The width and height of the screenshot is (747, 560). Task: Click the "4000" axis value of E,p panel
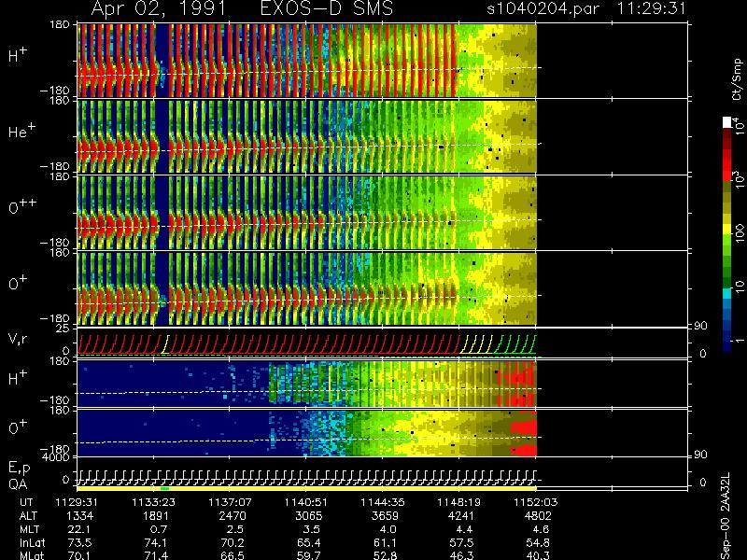pyautogui.click(x=57, y=457)
